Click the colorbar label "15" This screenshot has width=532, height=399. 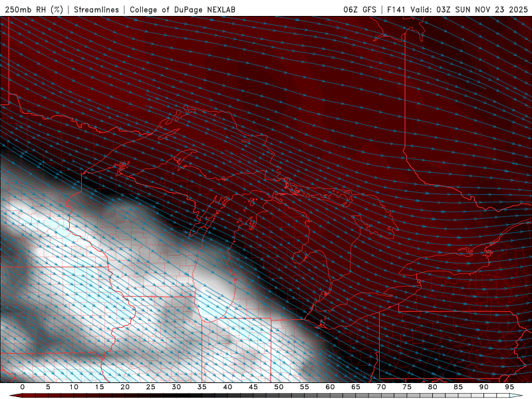pos(99,387)
